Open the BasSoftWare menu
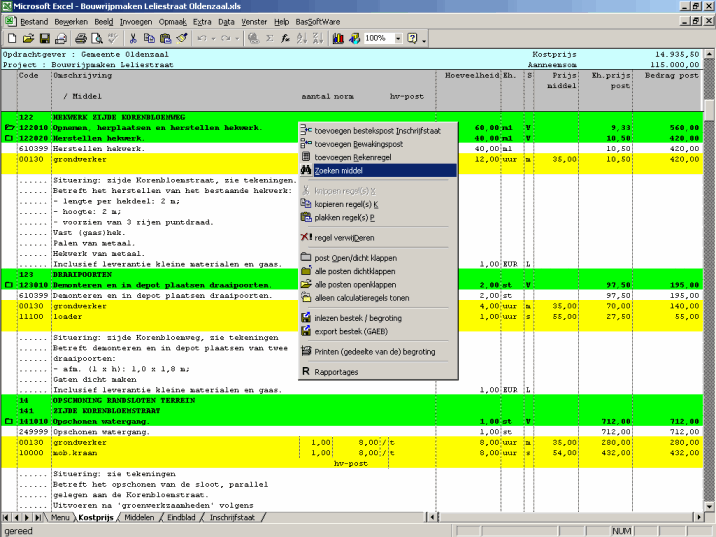 [x=318, y=20]
